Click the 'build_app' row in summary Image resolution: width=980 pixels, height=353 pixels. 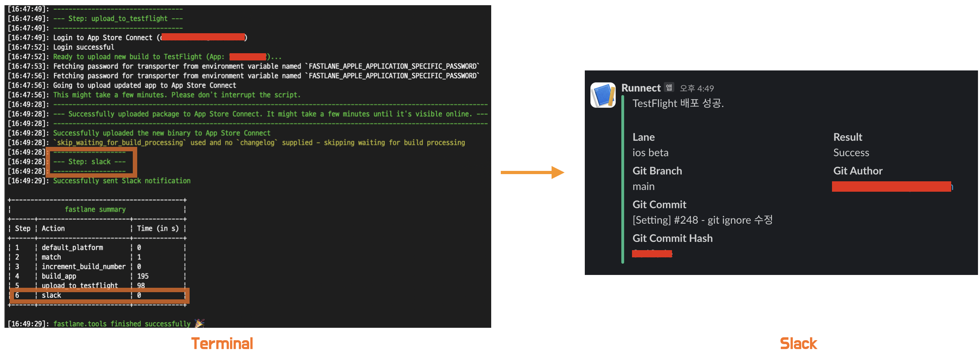pyautogui.click(x=97, y=276)
